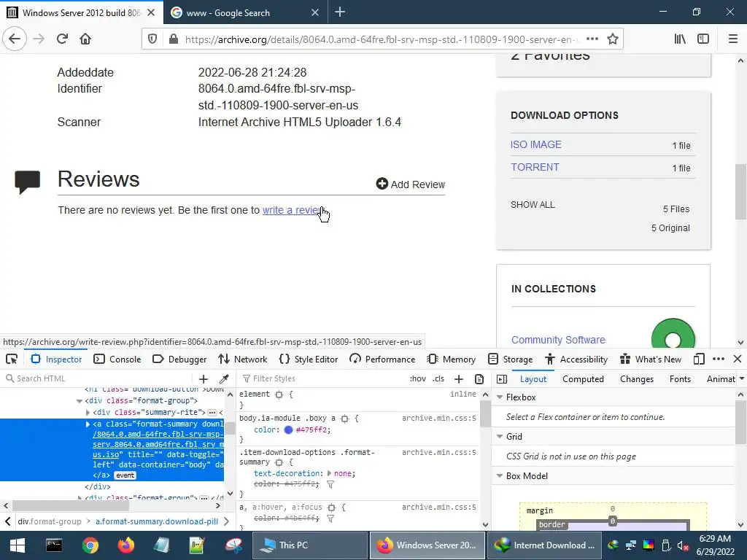The height and width of the screenshot is (560, 747).
Task: Toggle responsive design mode icon
Action: 699,359
